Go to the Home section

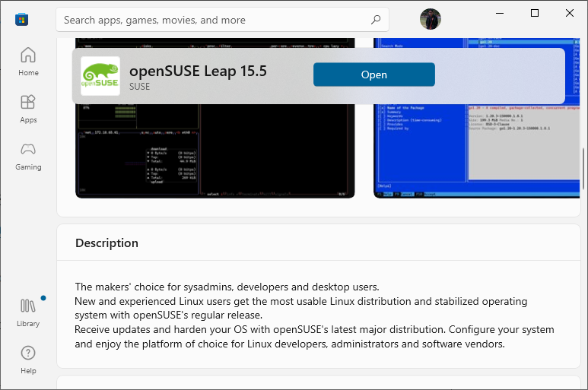28,62
